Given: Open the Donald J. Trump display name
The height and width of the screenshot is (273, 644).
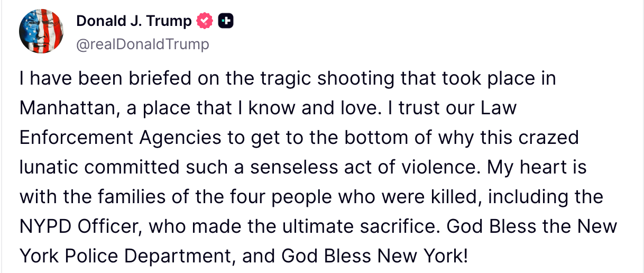Looking at the screenshot, I should (x=134, y=21).
